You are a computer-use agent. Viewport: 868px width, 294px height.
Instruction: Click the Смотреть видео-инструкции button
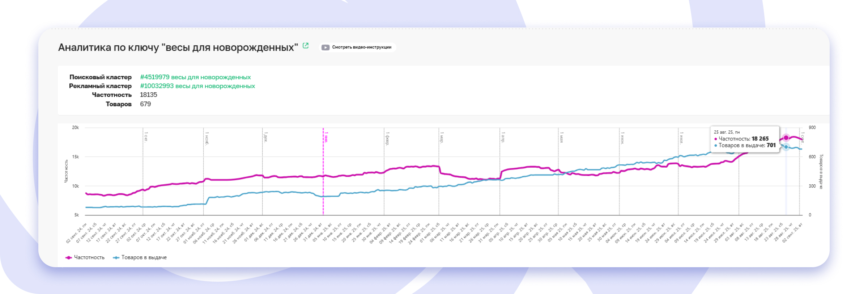tap(358, 47)
